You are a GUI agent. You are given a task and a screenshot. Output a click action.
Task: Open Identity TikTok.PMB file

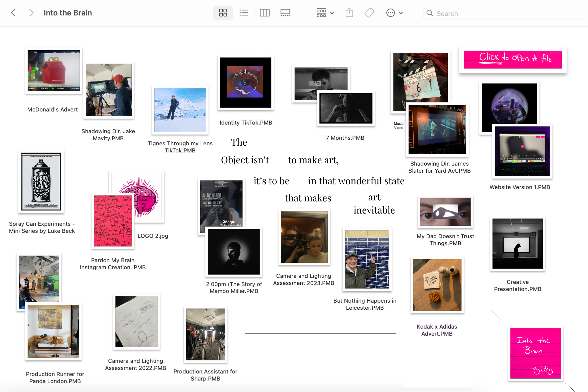click(x=246, y=83)
